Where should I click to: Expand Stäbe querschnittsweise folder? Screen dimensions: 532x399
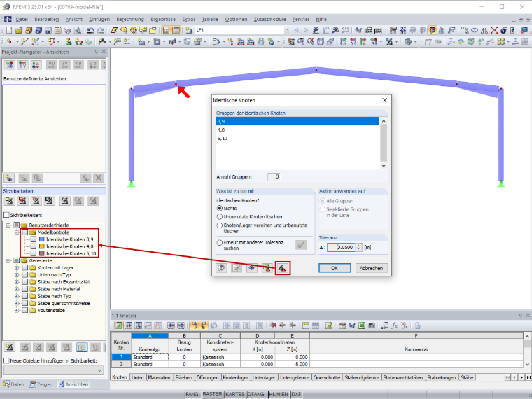coord(17,303)
